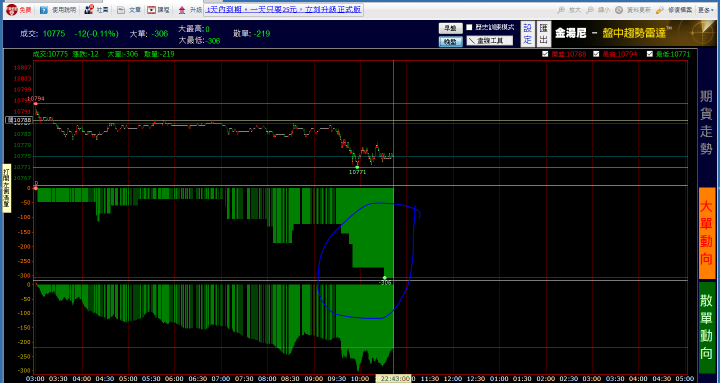Screen dimensions: 720x383
Task: Switch to the 晚盤 session
Action: tap(450, 41)
